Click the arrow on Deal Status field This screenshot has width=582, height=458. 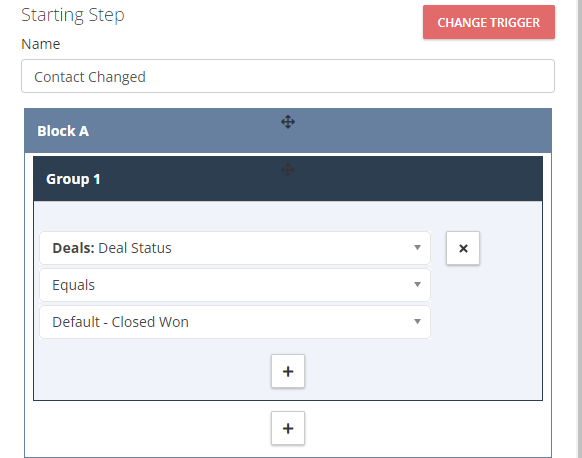(417, 248)
